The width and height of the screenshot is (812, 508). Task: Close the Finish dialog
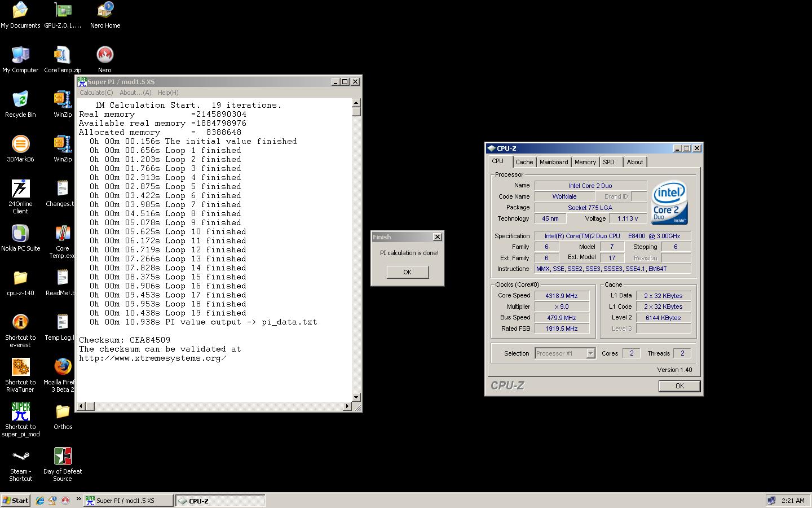[x=437, y=237]
